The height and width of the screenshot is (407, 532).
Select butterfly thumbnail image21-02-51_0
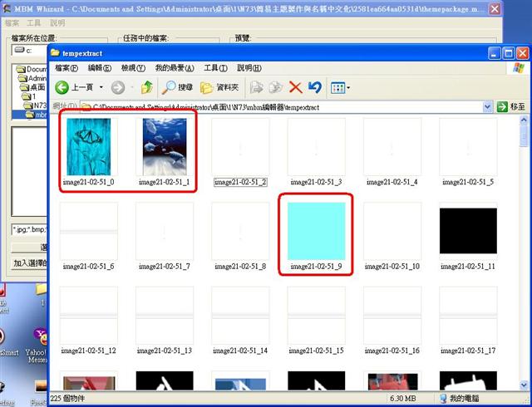click(x=89, y=146)
